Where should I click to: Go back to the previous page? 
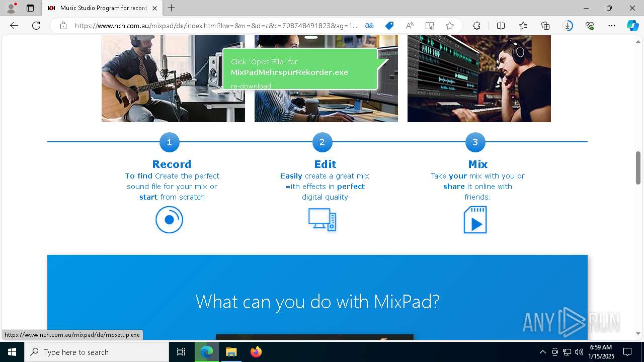point(14,26)
